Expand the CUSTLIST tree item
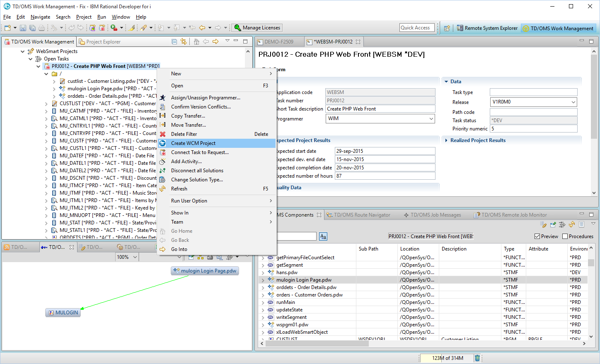600x364 pixels. click(46, 104)
